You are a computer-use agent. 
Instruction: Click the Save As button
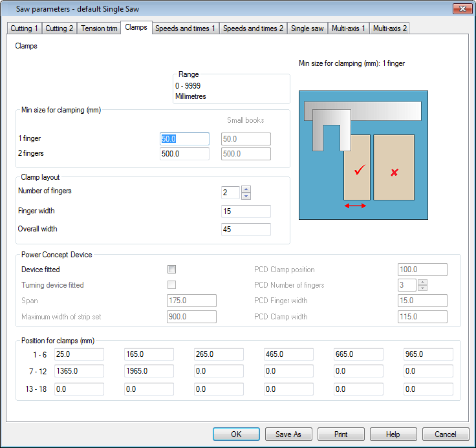click(x=288, y=434)
